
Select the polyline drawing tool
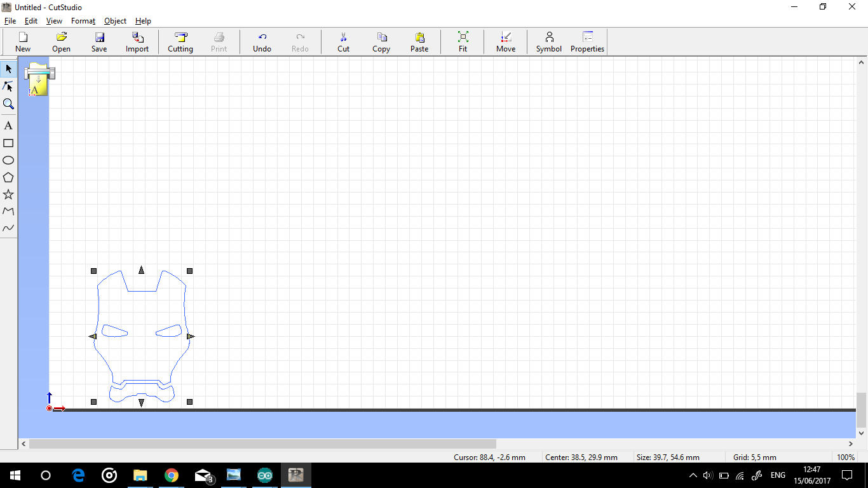pyautogui.click(x=8, y=211)
